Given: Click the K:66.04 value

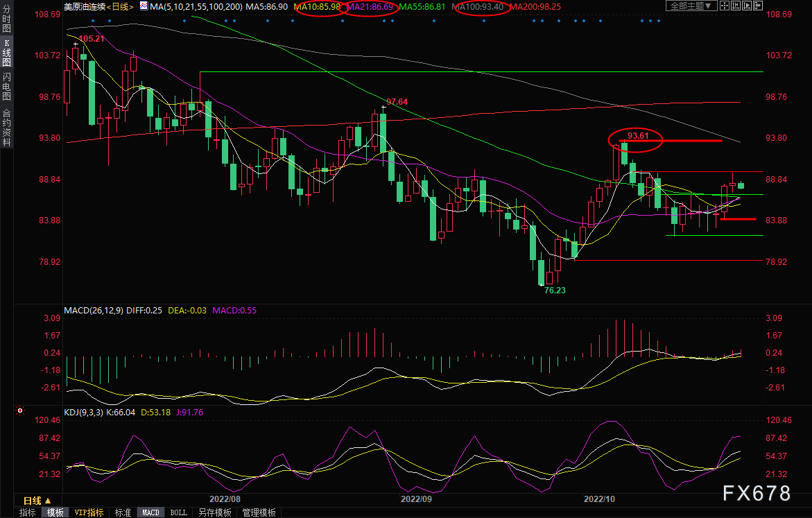Looking at the screenshot, I should tap(121, 413).
